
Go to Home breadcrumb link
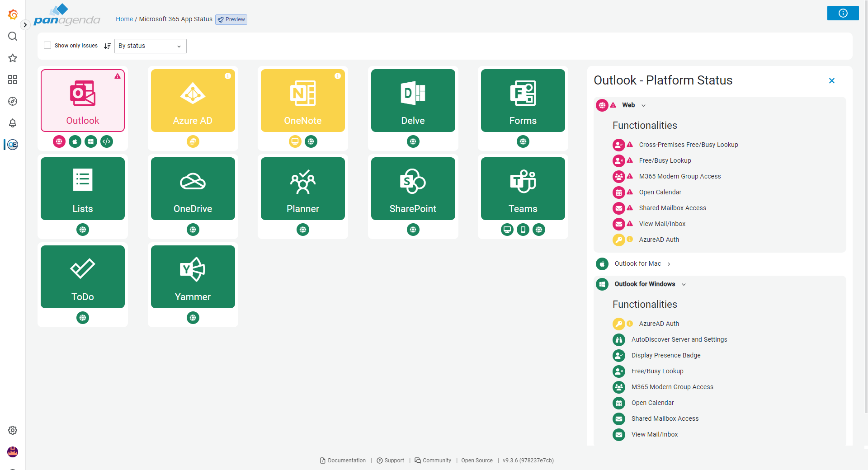[x=124, y=19]
